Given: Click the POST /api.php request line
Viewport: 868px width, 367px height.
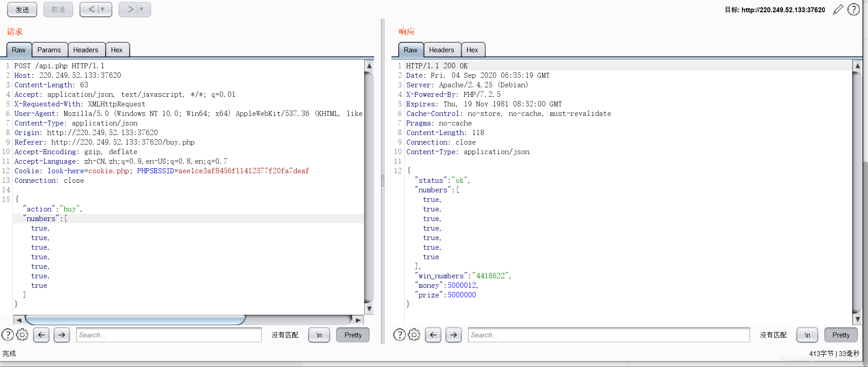Looking at the screenshot, I should tap(59, 66).
